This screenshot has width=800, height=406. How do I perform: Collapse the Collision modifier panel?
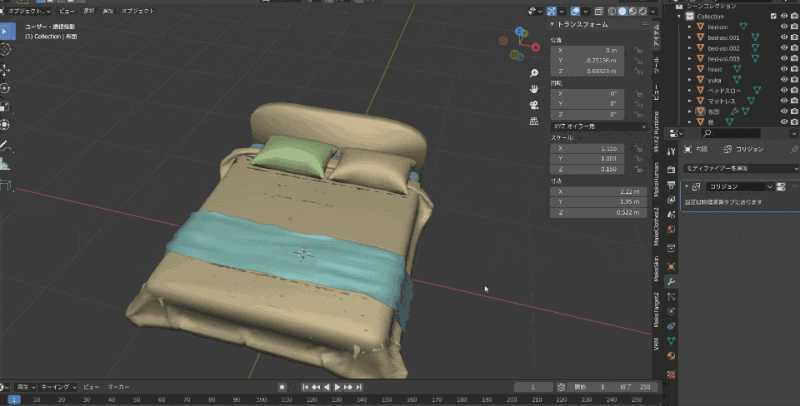tap(687, 187)
